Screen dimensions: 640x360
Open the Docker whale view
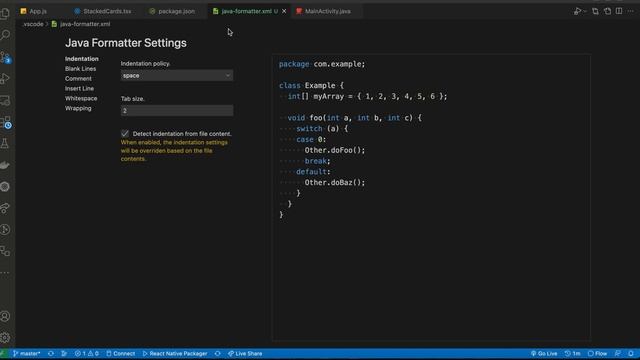coord(5,165)
